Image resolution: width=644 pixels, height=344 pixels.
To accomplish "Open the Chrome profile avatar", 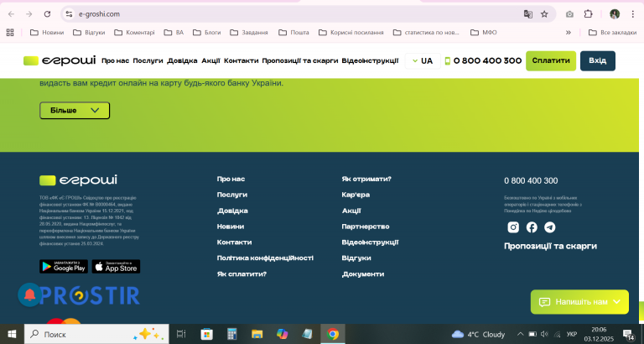I will click(615, 14).
